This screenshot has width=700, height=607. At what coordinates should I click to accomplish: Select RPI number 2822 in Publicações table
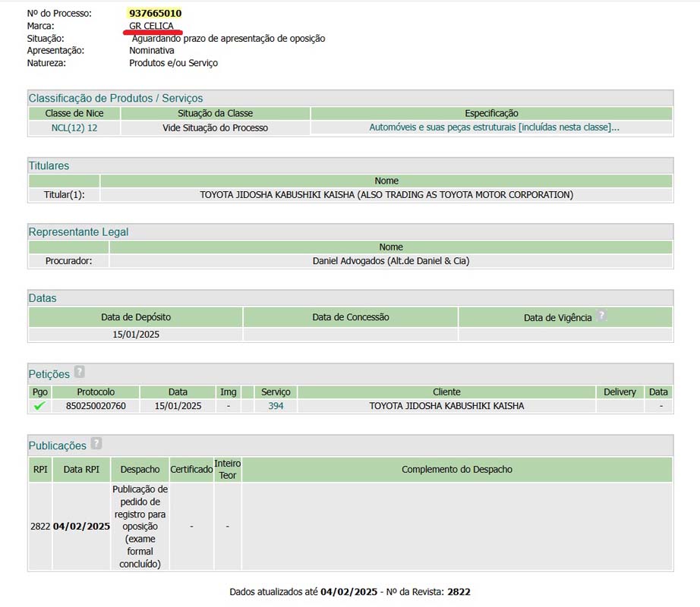(x=40, y=526)
